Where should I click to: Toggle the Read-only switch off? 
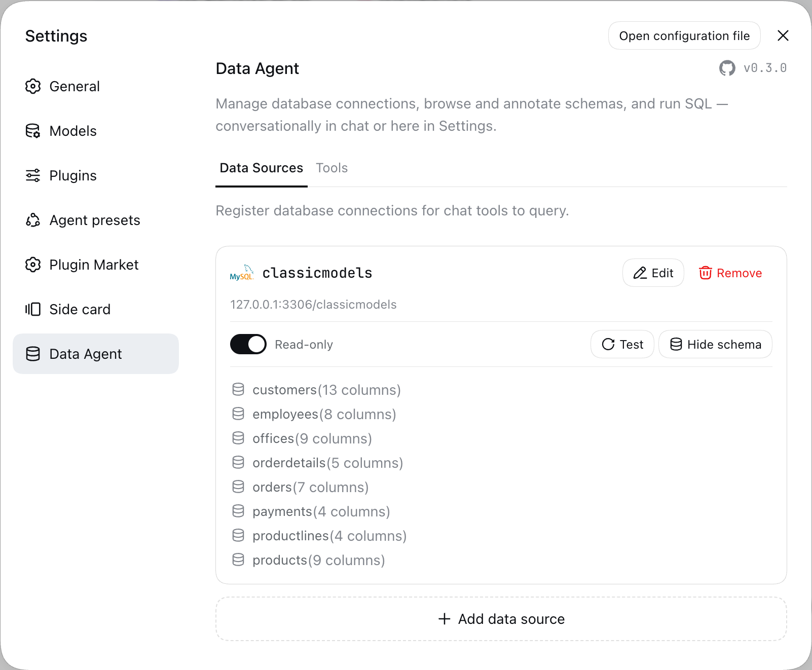pyautogui.click(x=248, y=344)
